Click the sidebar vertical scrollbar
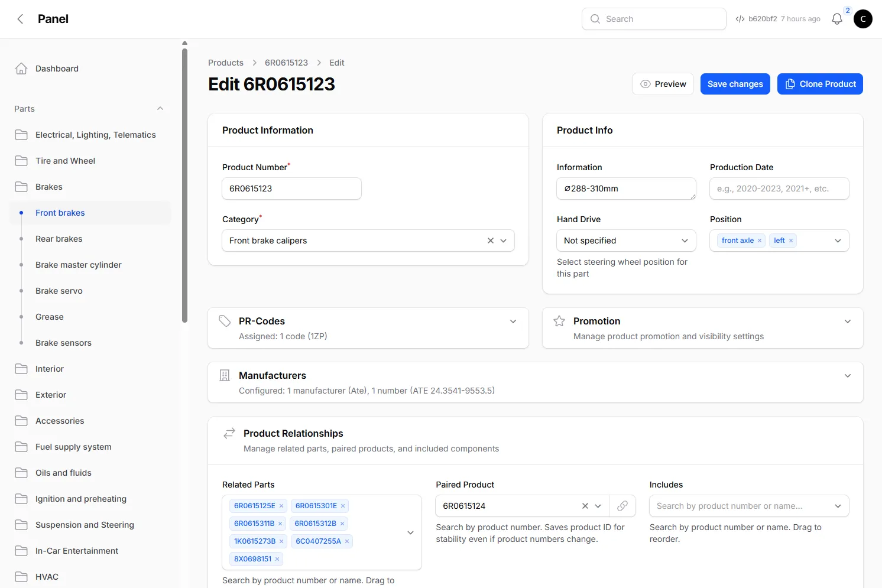This screenshot has width=882, height=588. tap(184, 186)
